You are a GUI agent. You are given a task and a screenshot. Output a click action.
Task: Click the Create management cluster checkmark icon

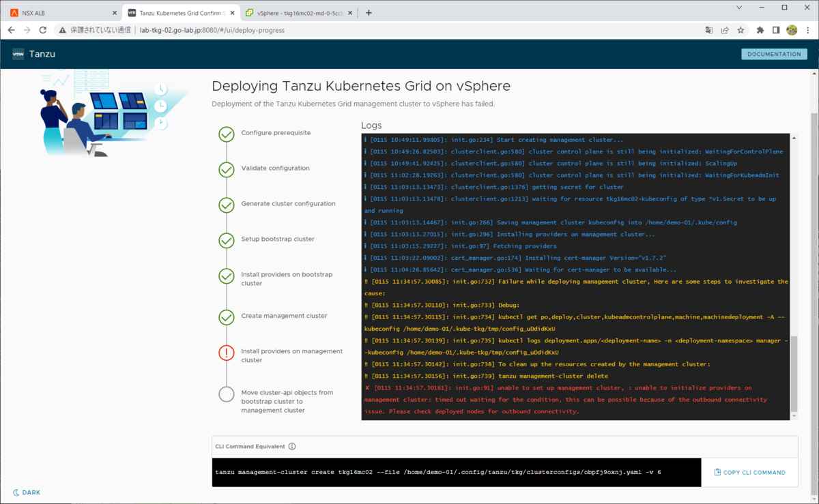[x=227, y=318]
